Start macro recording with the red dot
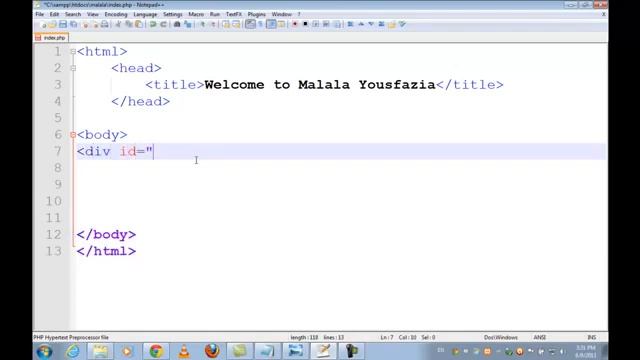The height and width of the screenshot is (360, 640). click(294, 24)
